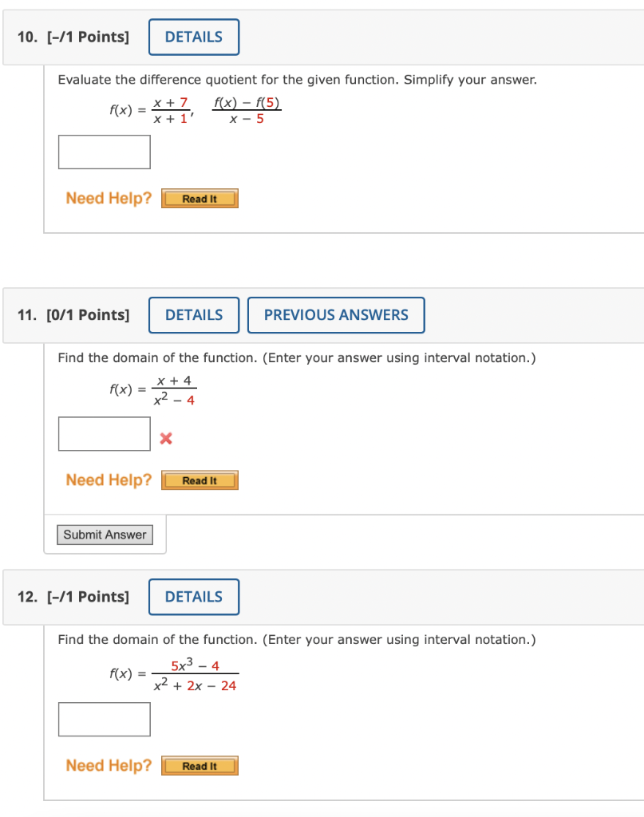
Task: Select the answer box for question 12
Action: point(104,719)
